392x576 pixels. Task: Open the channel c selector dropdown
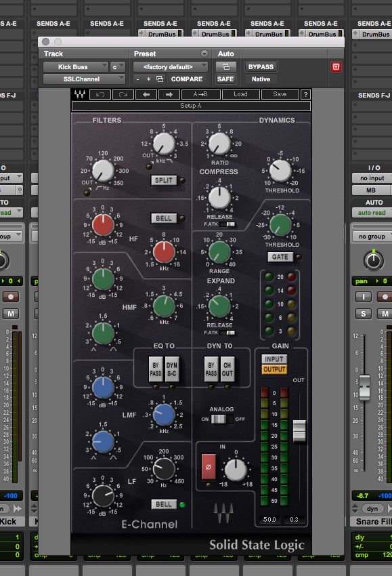118,67
